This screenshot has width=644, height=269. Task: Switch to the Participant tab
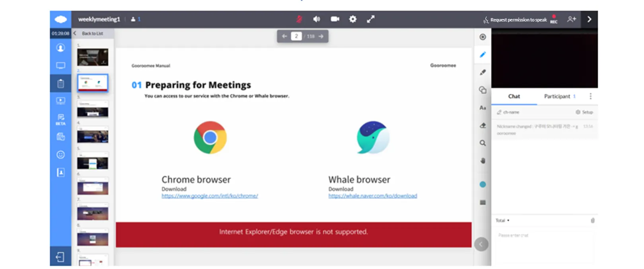[560, 96]
